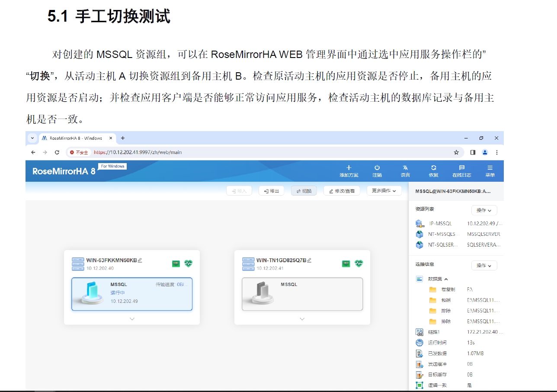Image resolution: width=557 pixels, height=392 pixels.
Task: Click the 运行中 status text
Action: pyautogui.click(x=117, y=293)
